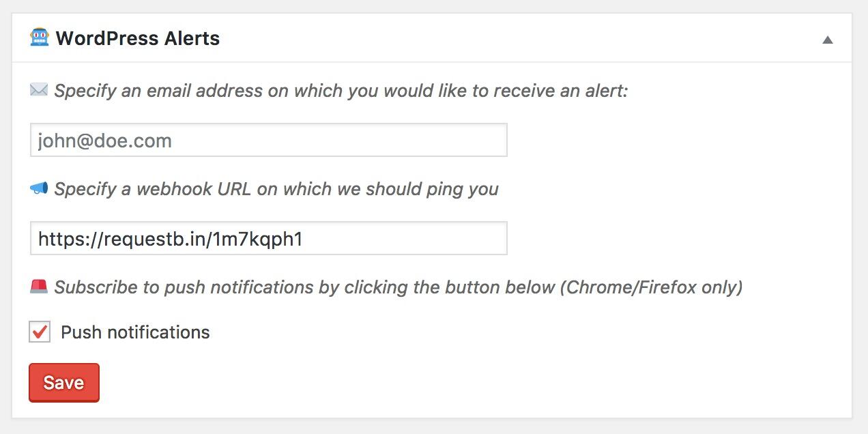The width and height of the screenshot is (868, 434).
Task: Click the WordPress Alerts panel title
Action: (138, 38)
